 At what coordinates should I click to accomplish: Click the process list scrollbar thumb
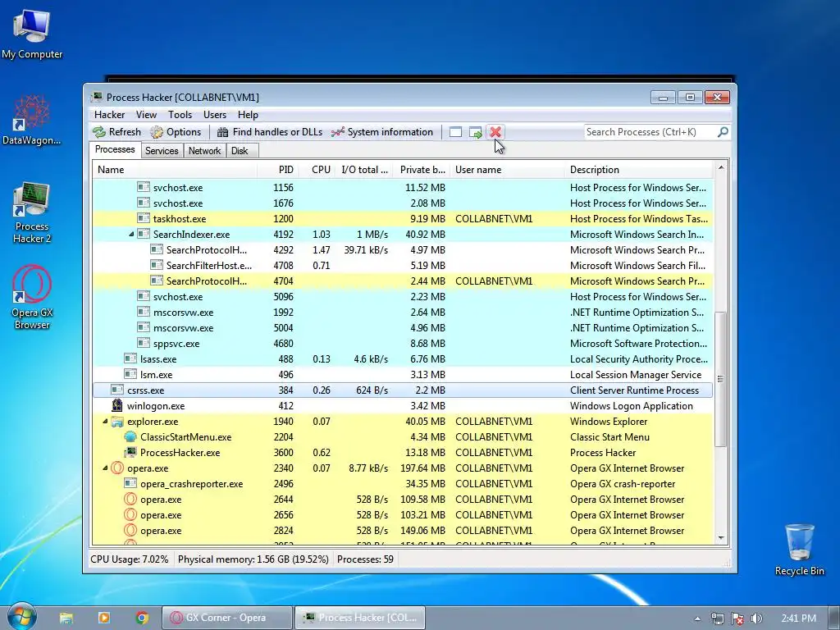(x=721, y=379)
